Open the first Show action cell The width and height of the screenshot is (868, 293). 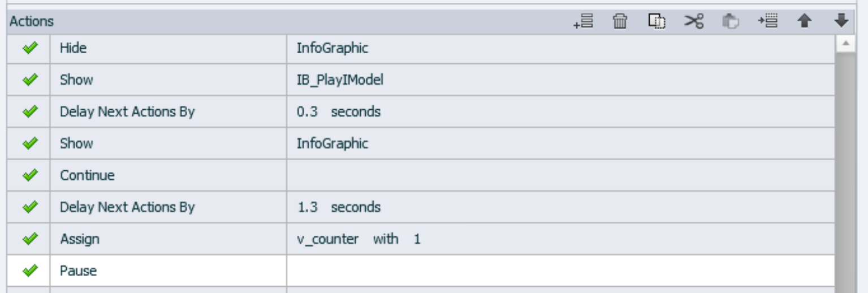click(x=76, y=80)
